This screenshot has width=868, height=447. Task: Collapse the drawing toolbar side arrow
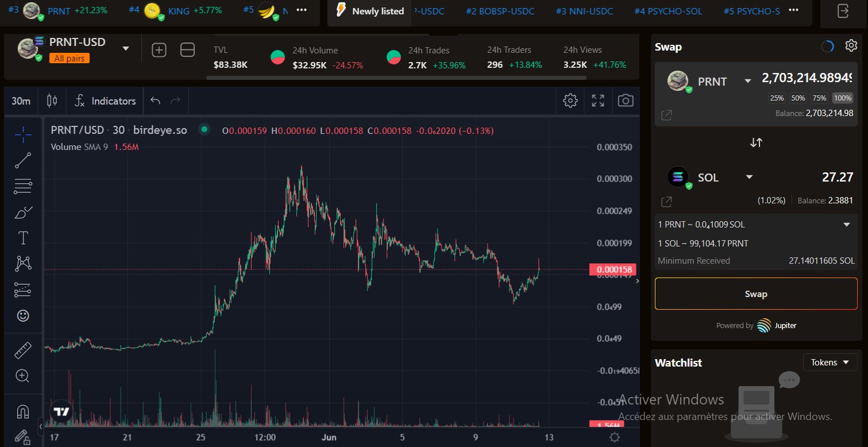coord(40,427)
